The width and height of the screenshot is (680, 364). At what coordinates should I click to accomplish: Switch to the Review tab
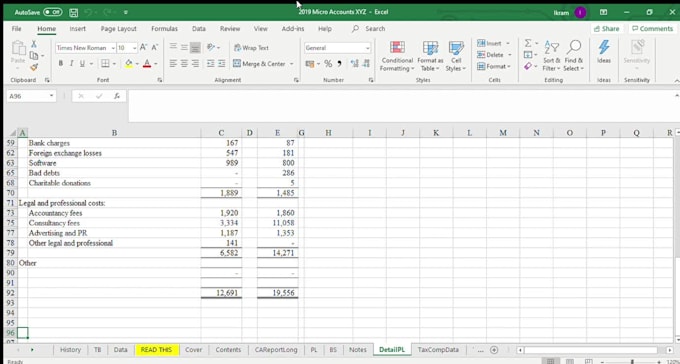point(230,29)
